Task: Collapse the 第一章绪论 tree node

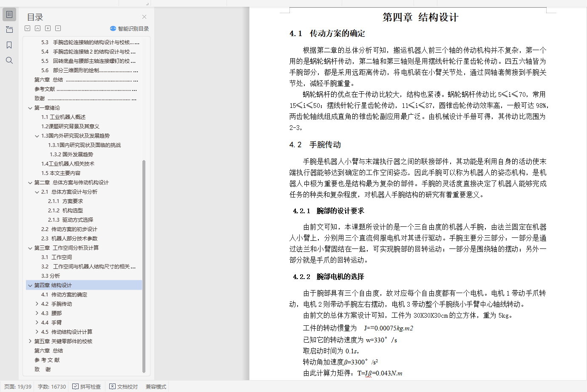Action: pos(30,108)
